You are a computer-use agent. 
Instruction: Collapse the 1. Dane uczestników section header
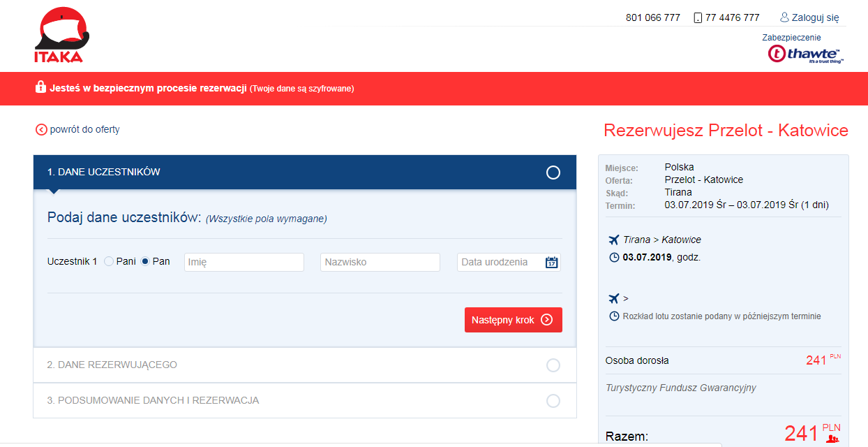click(x=305, y=172)
